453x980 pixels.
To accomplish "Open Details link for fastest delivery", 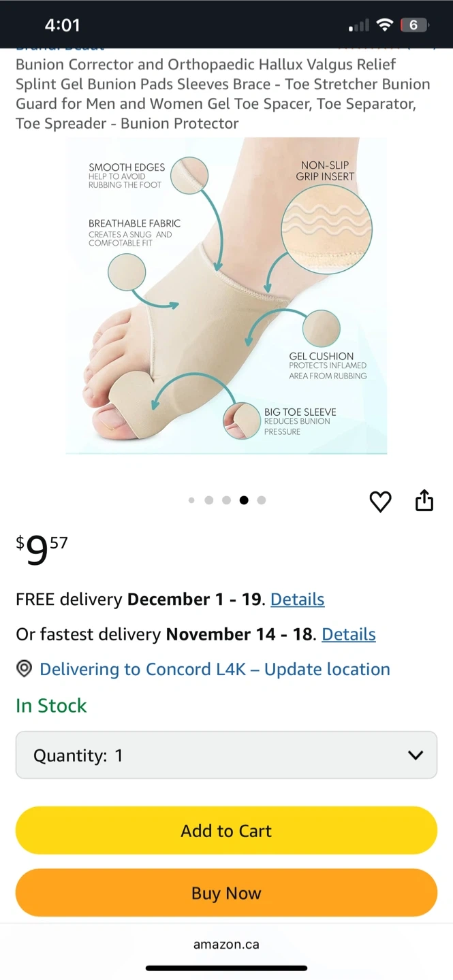I will click(x=349, y=634).
